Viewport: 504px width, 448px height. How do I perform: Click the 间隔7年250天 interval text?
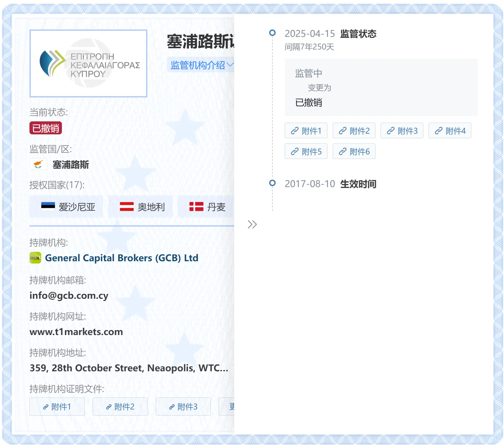[x=309, y=47]
